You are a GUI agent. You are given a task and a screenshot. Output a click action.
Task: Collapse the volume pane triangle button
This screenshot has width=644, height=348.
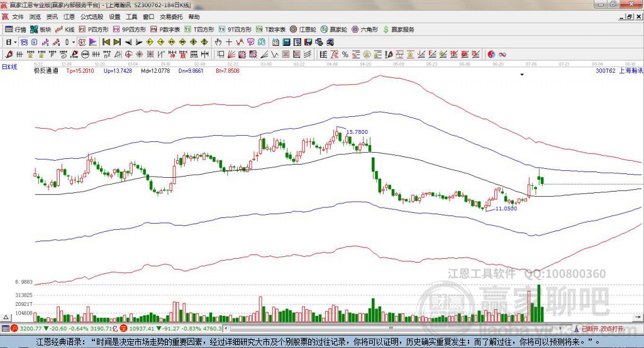6,317
